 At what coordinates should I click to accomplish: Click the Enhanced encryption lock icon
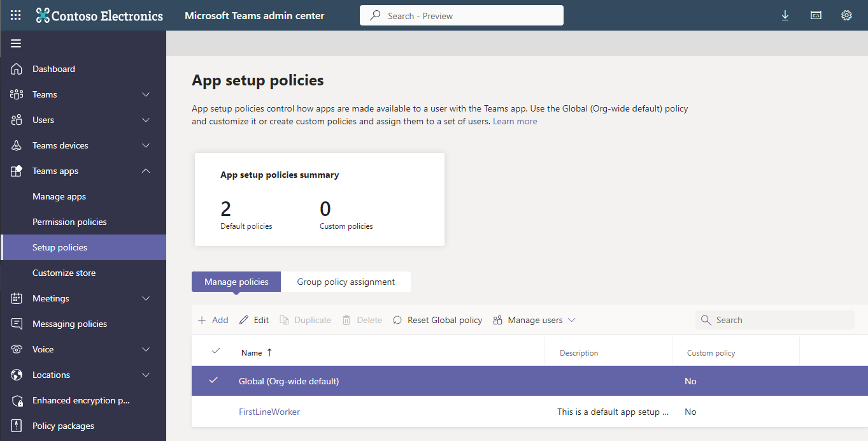(17, 400)
